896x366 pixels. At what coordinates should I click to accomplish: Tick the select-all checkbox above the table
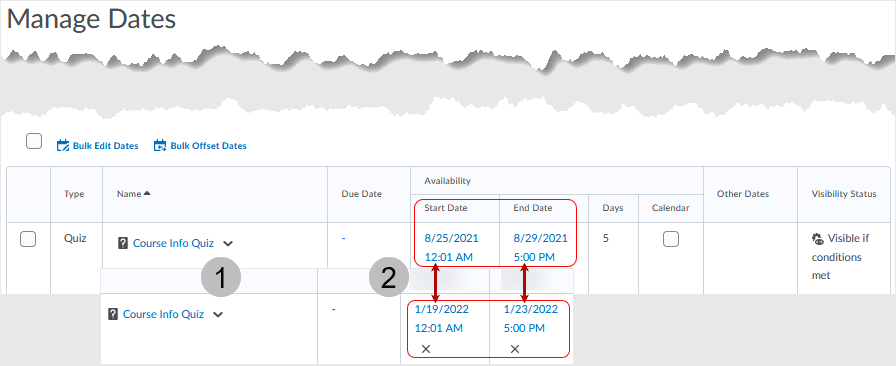pos(34,141)
